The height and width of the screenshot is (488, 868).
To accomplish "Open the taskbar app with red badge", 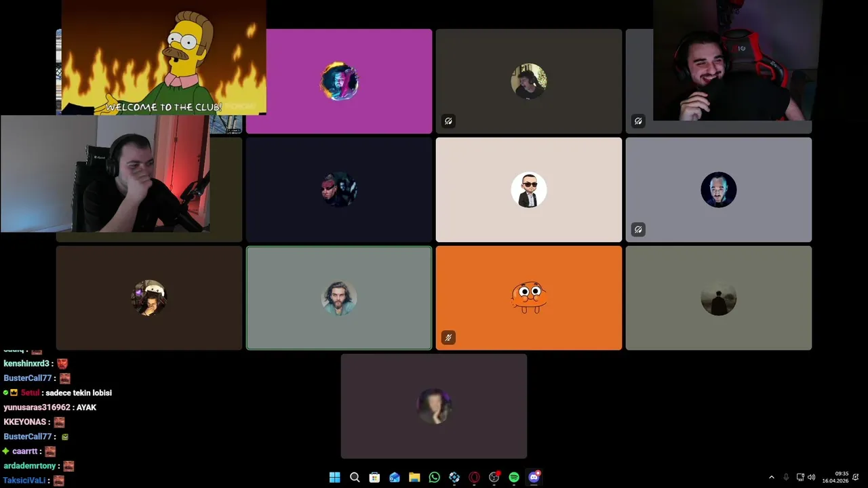I will (494, 477).
